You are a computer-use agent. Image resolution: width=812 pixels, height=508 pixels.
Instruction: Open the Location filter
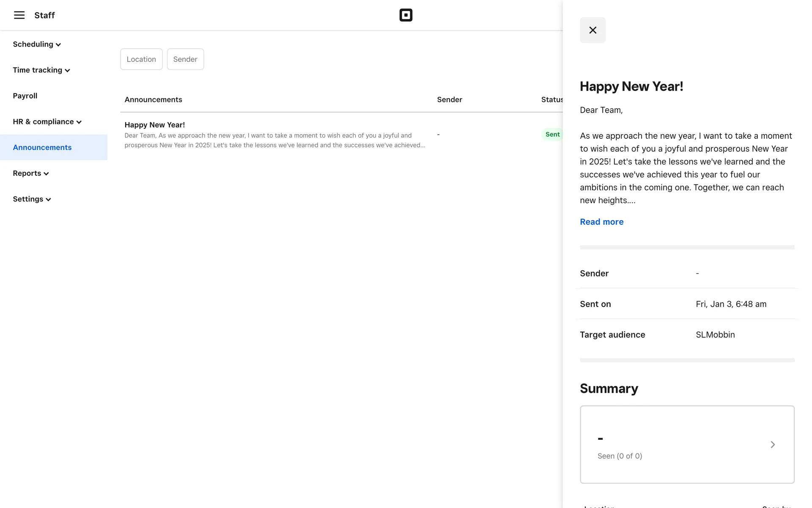(141, 59)
